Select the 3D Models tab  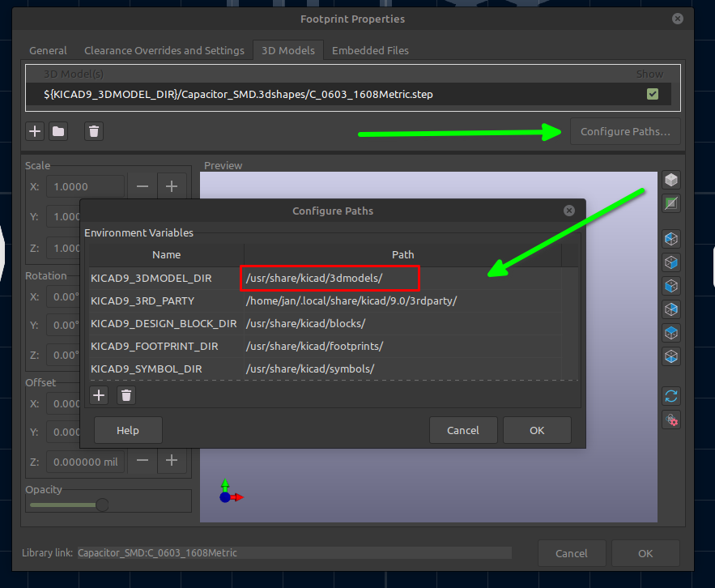pyautogui.click(x=288, y=51)
